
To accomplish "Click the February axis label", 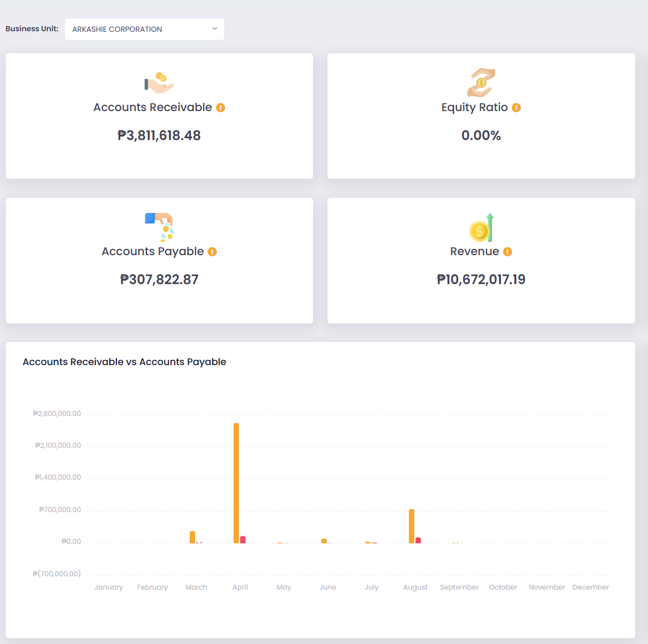I will pos(153,587).
